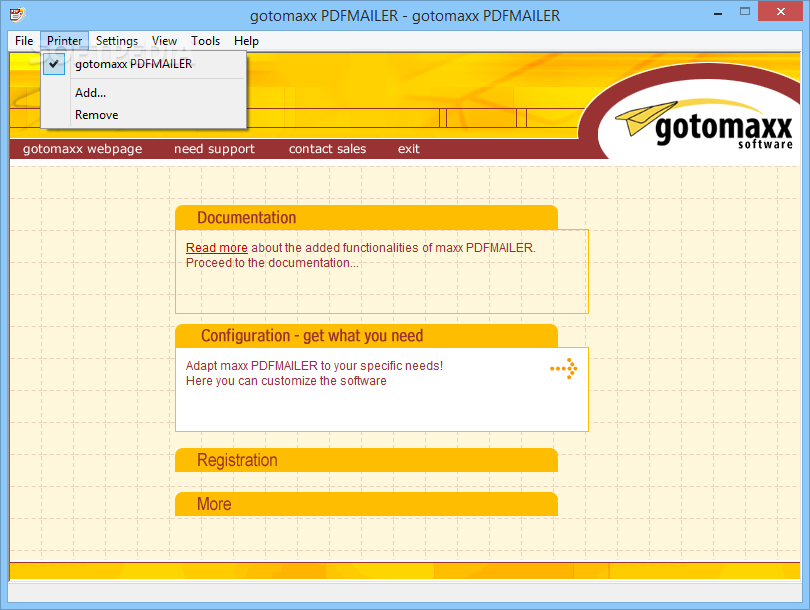Click 'Proceed to the documentation...' text
This screenshot has height=610, width=810.
pyautogui.click(x=272, y=263)
